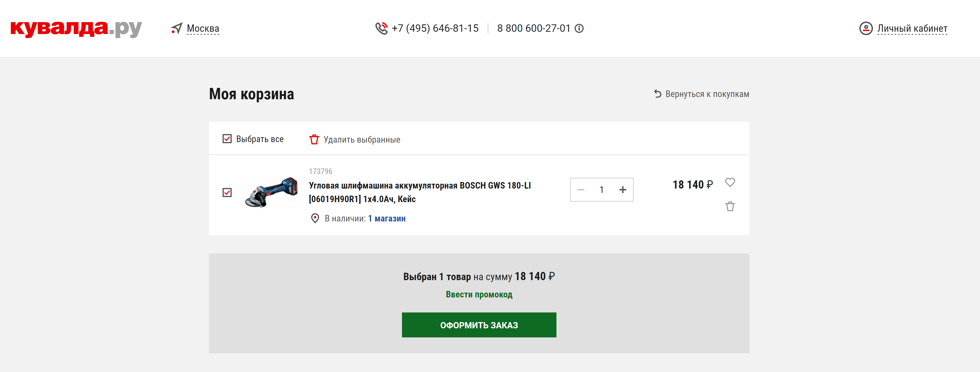
Task: Click the red trash icon for selected items
Action: 314,139
